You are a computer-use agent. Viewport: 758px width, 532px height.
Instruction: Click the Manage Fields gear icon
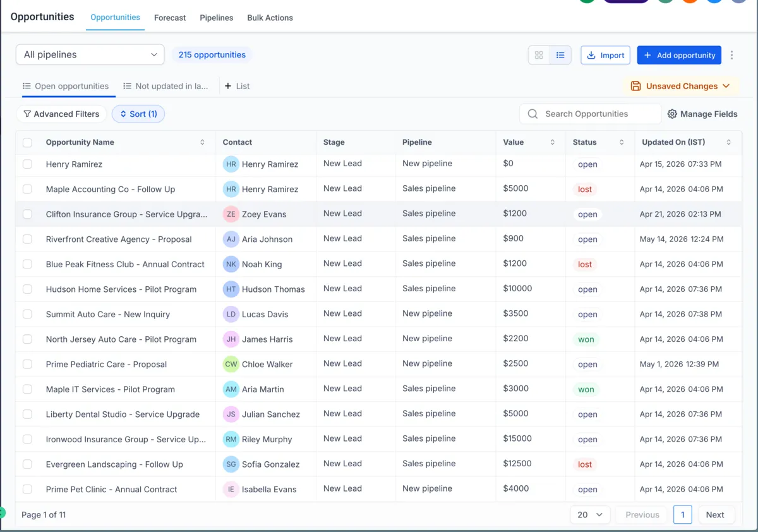pyautogui.click(x=672, y=114)
